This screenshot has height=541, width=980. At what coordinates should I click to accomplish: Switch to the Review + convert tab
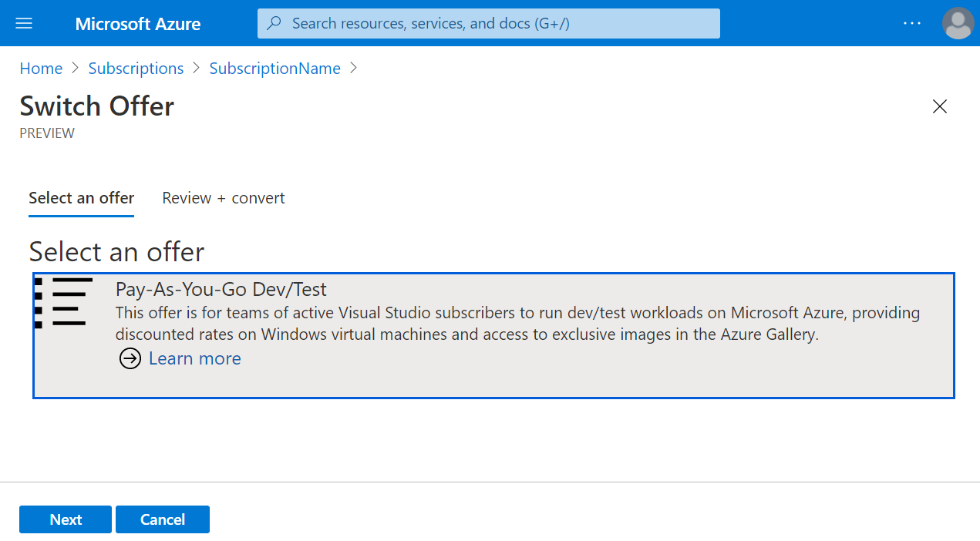[224, 198]
